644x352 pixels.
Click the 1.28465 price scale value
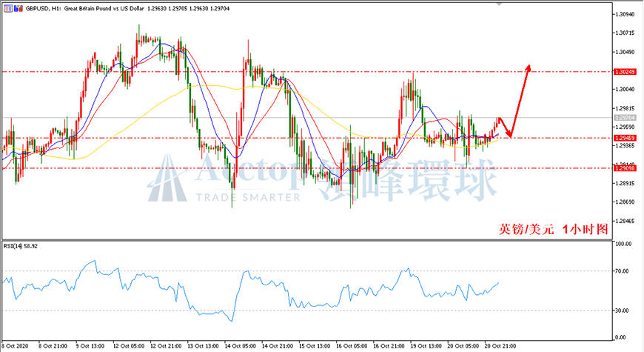click(x=625, y=222)
